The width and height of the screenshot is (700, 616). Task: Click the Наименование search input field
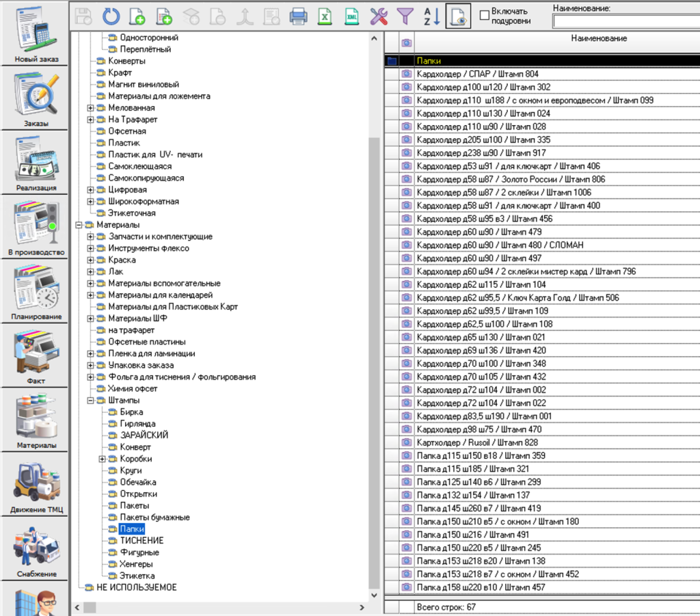point(625,22)
